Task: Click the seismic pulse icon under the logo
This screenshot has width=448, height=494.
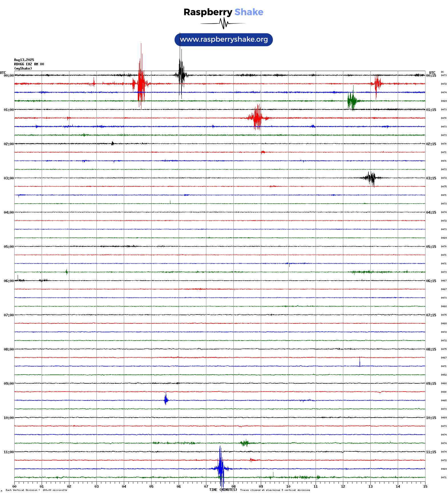Action: click(223, 23)
